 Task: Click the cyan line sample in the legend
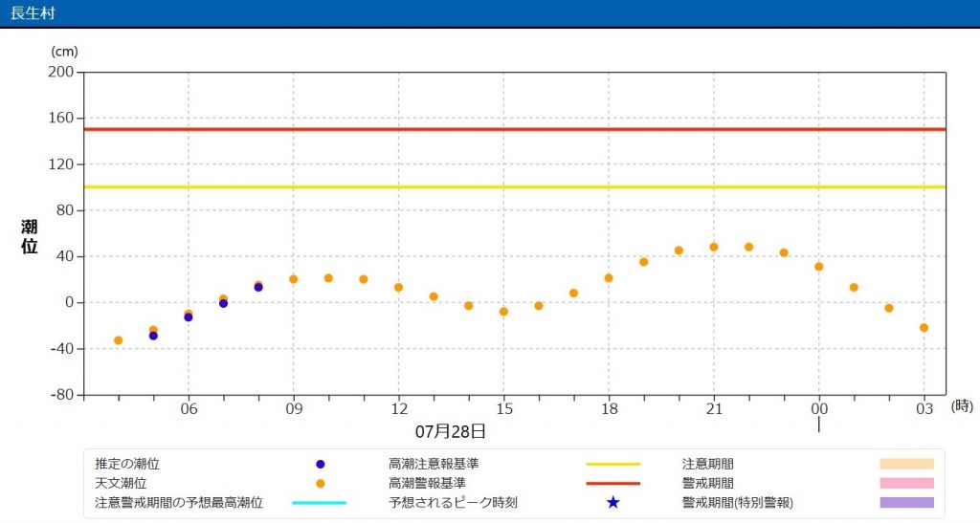[x=320, y=502]
